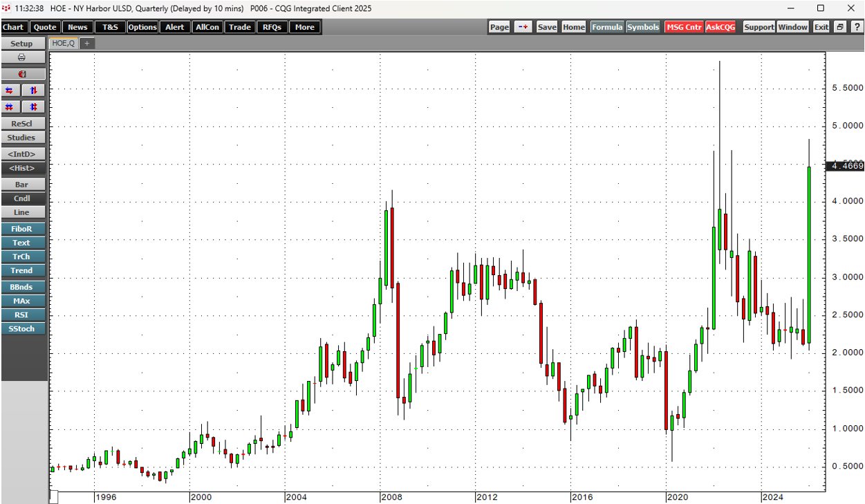Open the Setup menu
The height and width of the screenshot is (504, 865).
pos(21,44)
